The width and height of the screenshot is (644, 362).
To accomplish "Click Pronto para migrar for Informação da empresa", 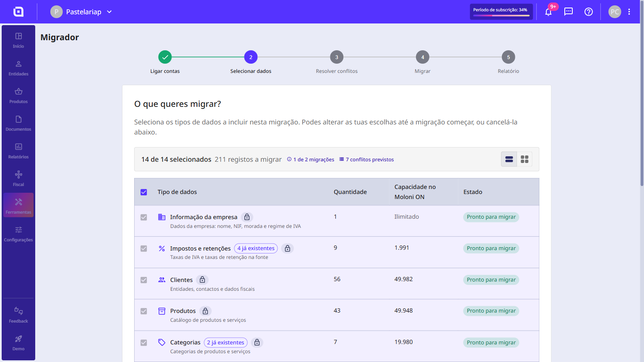I will [x=491, y=217].
